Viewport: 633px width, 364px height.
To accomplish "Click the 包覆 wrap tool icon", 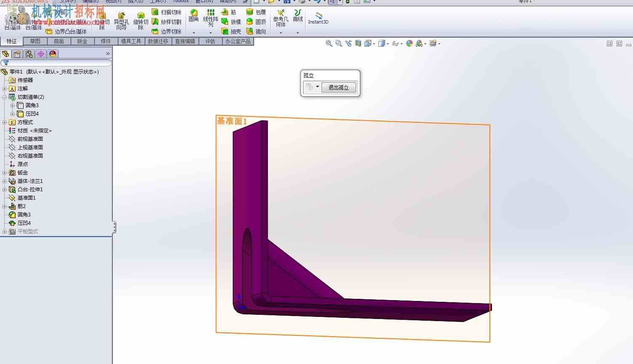I will [x=250, y=12].
